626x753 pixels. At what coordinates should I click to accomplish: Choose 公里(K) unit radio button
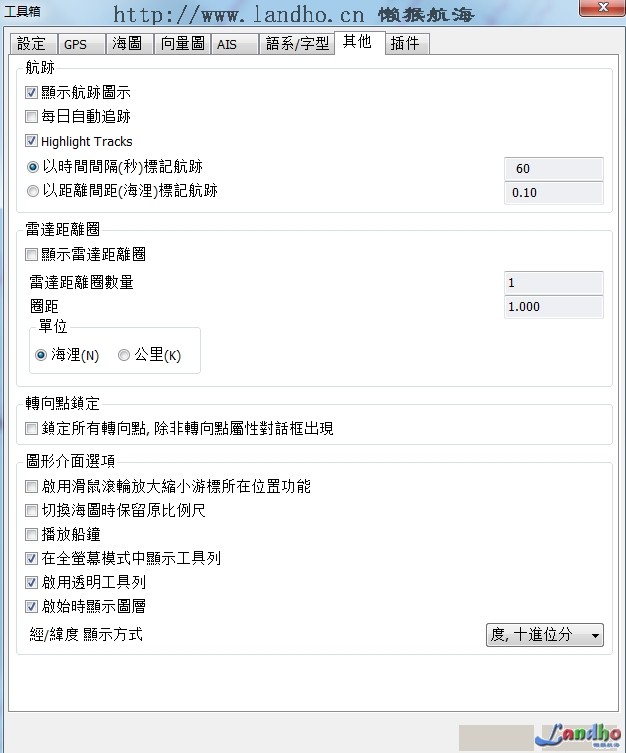(124, 355)
